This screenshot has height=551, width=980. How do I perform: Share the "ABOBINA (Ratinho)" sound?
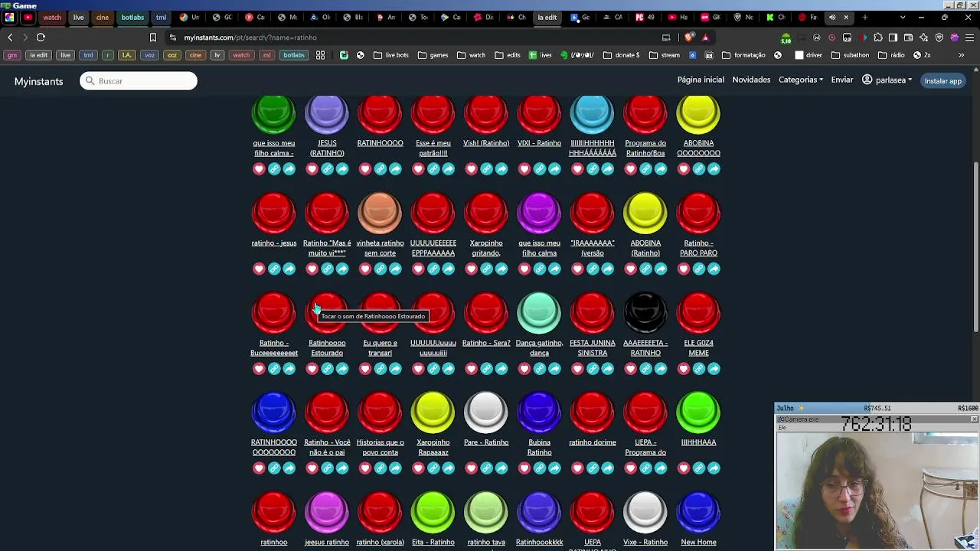pyautogui.click(x=661, y=269)
